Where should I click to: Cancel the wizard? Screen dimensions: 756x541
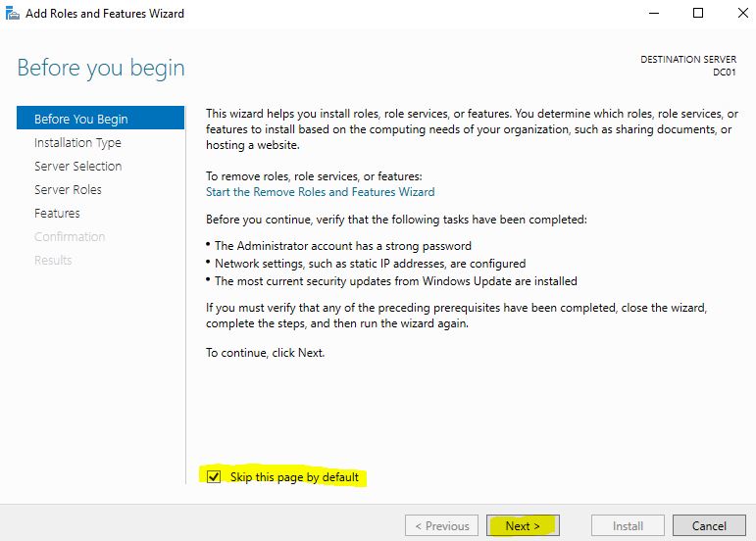pos(709,525)
